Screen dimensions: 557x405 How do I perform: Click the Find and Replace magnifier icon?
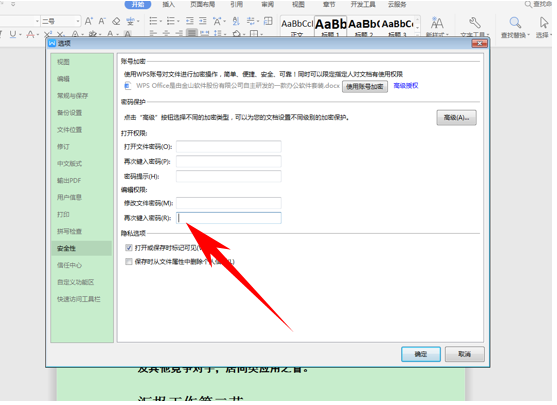(515, 23)
